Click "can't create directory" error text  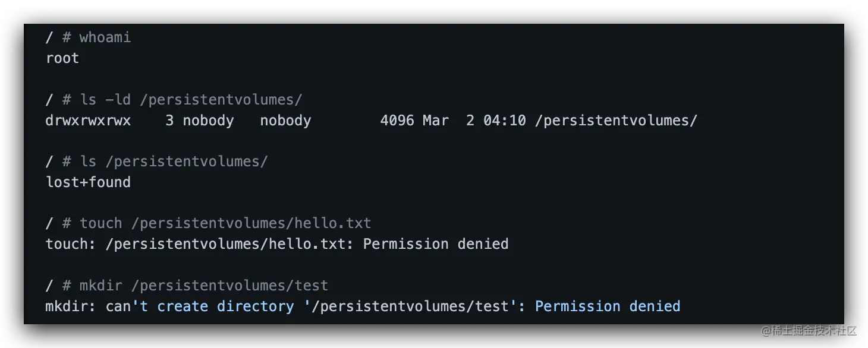click(200, 306)
